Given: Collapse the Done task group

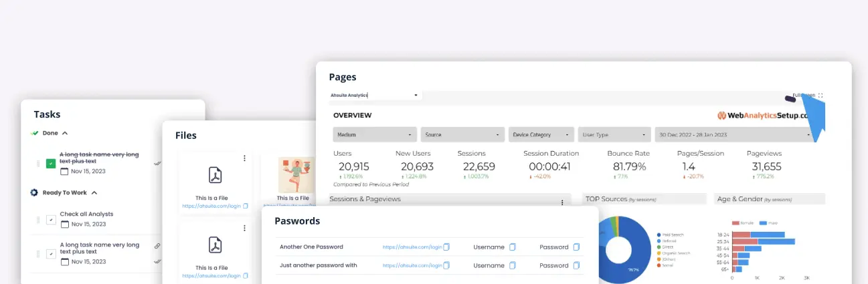Looking at the screenshot, I should pos(65,133).
